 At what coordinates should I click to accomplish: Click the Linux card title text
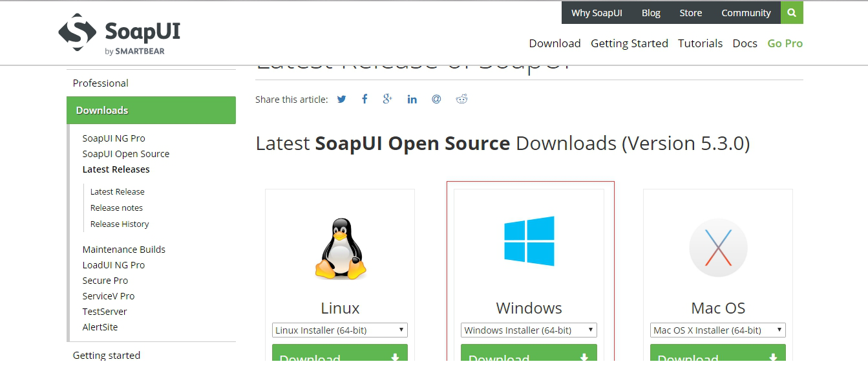coord(340,308)
